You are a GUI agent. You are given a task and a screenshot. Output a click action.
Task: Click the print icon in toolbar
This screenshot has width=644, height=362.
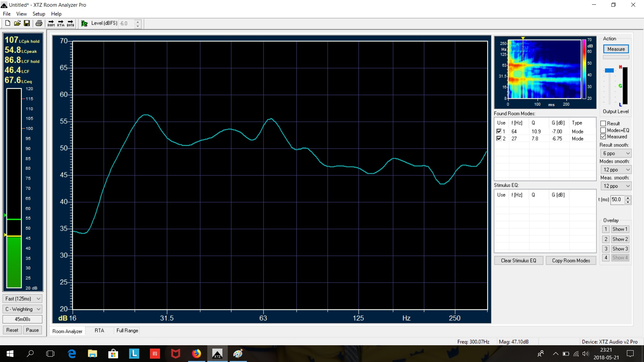tap(39, 23)
